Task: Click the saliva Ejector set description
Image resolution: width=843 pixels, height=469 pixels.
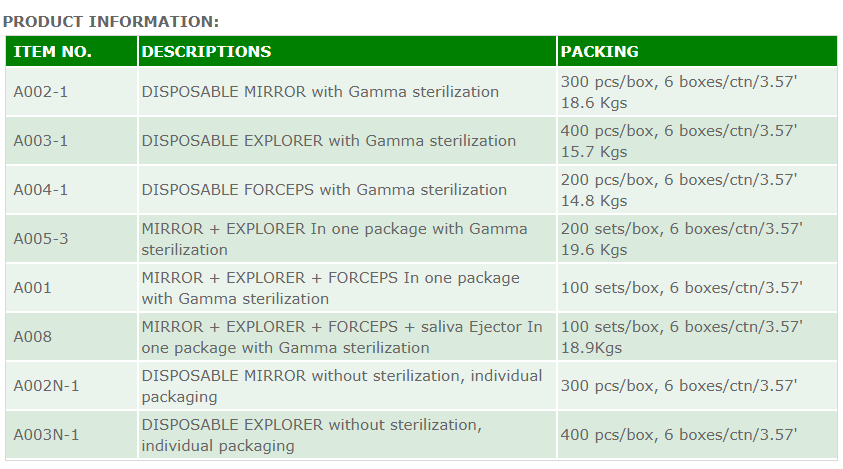Action: pos(342,337)
